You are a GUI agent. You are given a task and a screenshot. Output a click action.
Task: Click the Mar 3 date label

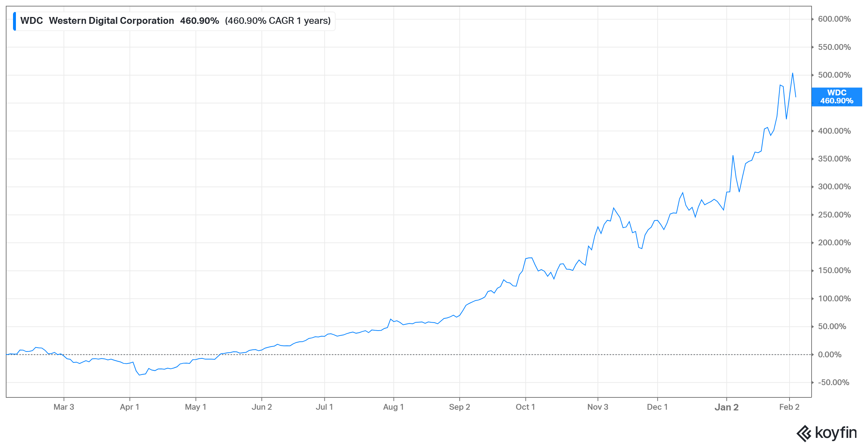[x=64, y=407]
